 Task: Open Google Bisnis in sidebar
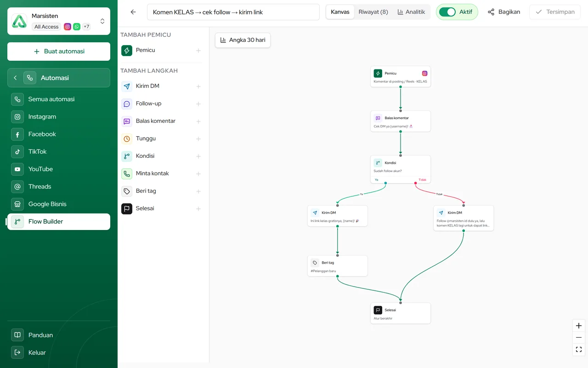pos(59,204)
